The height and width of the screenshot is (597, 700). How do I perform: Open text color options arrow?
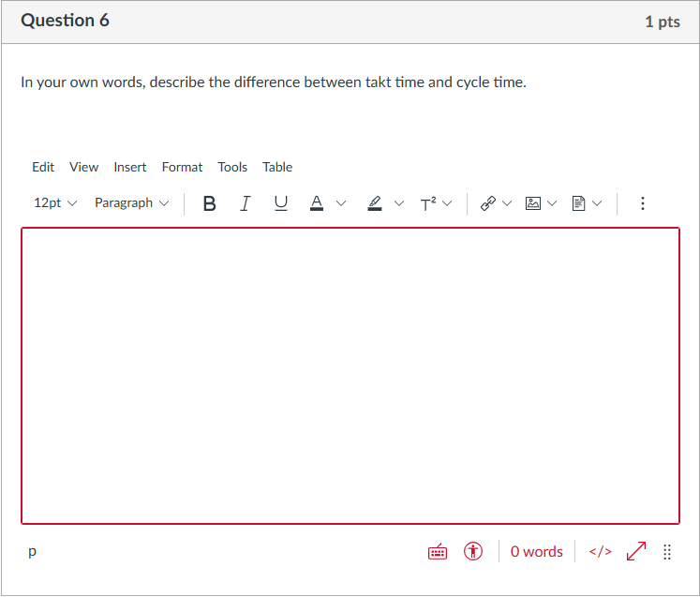coord(341,203)
